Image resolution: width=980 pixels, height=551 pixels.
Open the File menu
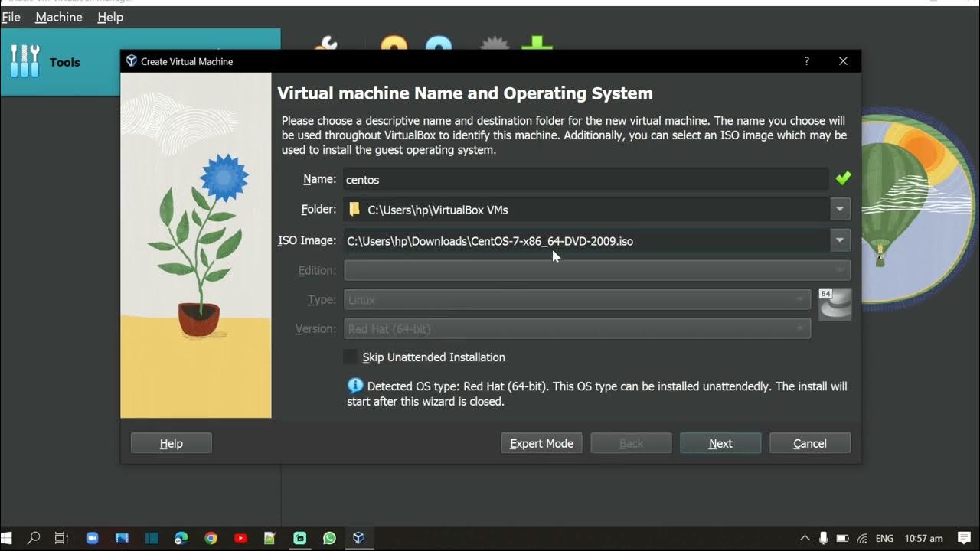click(11, 17)
